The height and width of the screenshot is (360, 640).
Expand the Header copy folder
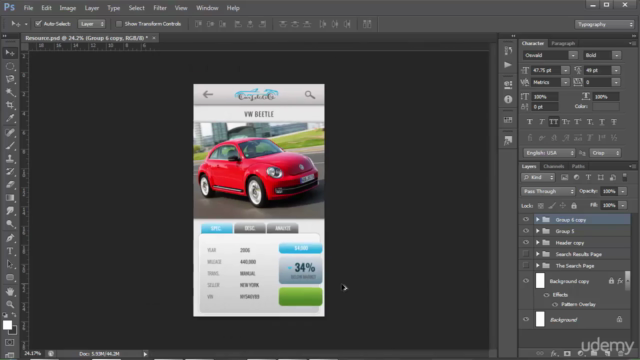coord(538,242)
